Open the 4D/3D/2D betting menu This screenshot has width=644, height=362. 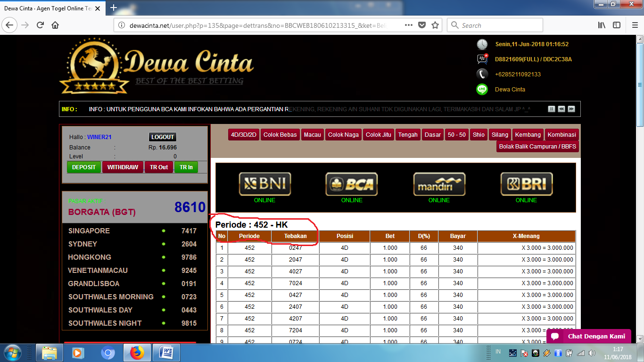click(244, 135)
